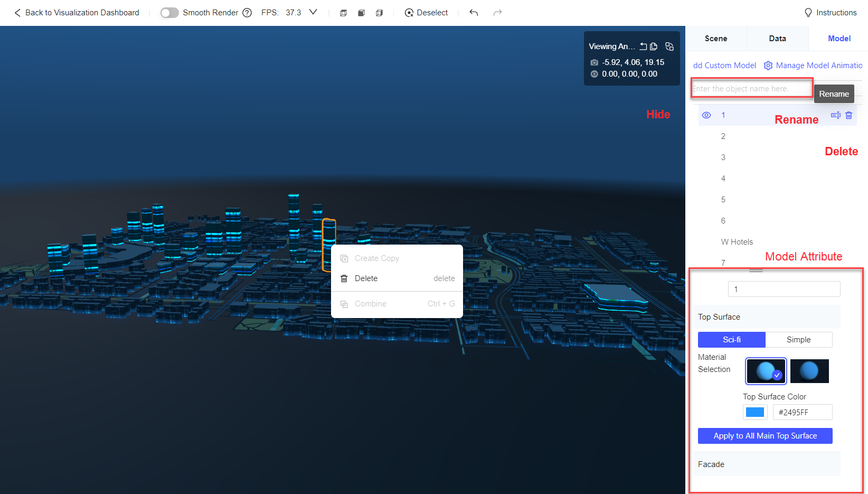The height and width of the screenshot is (494, 868).
Task: Click the object name input field
Action: click(x=751, y=88)
